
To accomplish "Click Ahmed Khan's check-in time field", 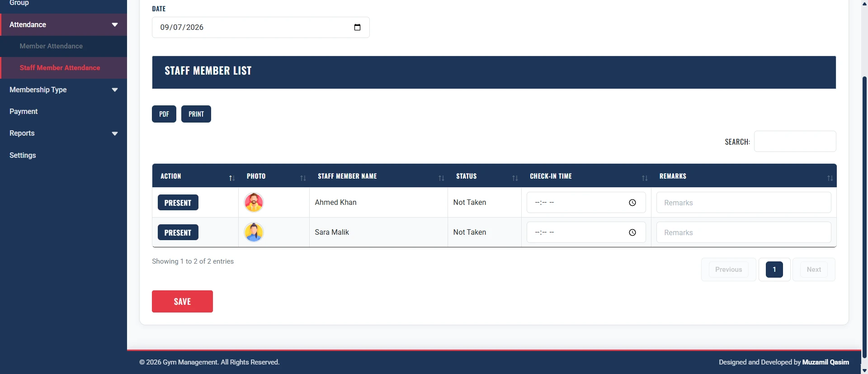I will pyautogui.click(x=586, y=203).
